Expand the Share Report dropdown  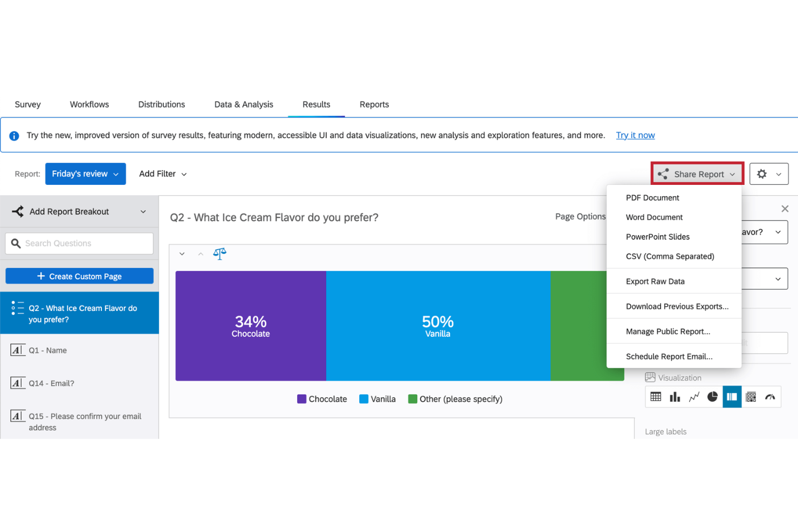[697, 174]
